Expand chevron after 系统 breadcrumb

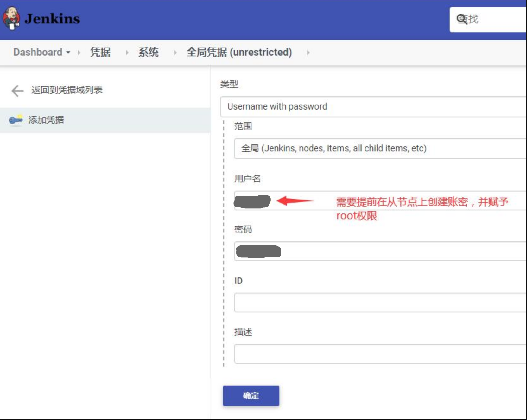click(175, 53)
